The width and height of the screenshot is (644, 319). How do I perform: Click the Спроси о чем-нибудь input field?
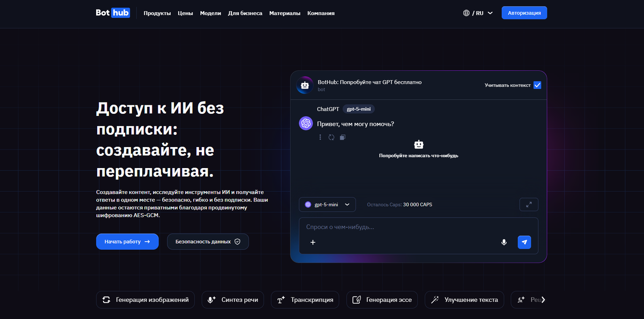[418, 227]
